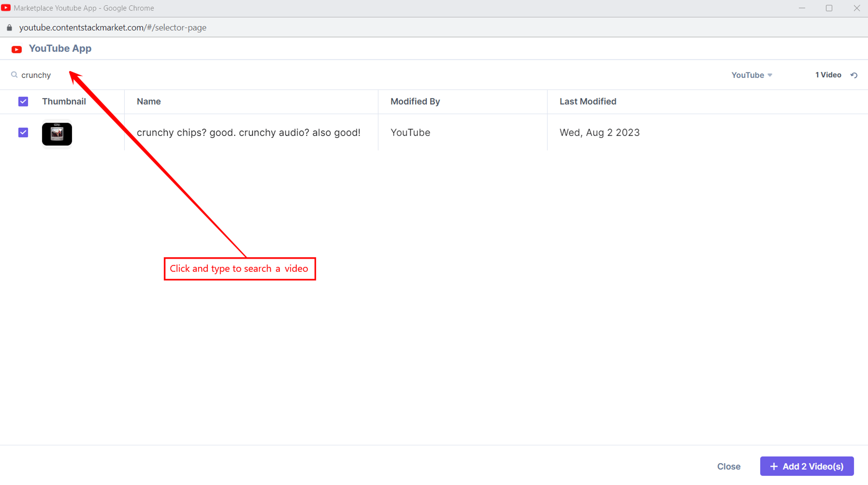Click the Last Modified column header
Viewport: 868px width, 485px height.
(588, 102)
